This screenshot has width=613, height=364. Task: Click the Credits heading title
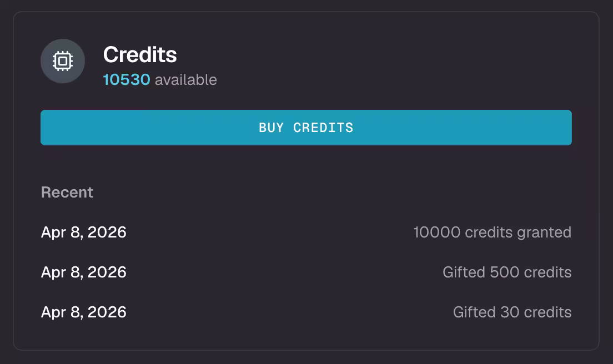pyautogui.click(x=140, y=55)
